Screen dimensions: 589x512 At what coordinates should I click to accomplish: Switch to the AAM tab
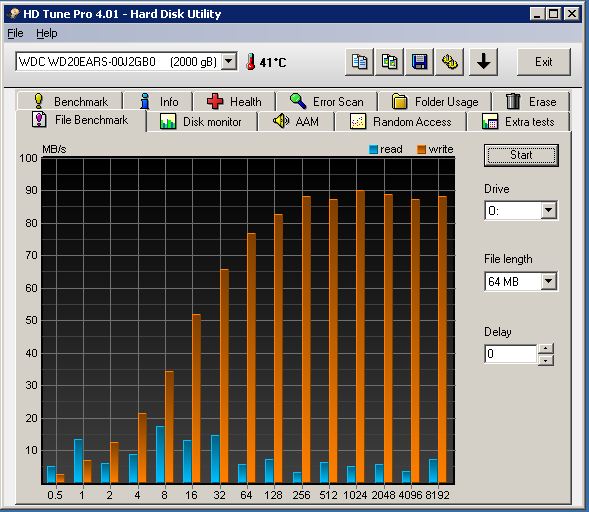[296, 122]
